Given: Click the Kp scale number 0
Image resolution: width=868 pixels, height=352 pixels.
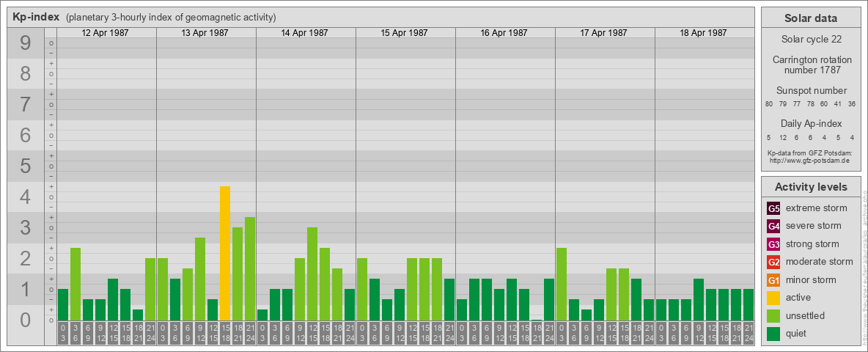Looking at the screenshot, I should tap(26, 320).
